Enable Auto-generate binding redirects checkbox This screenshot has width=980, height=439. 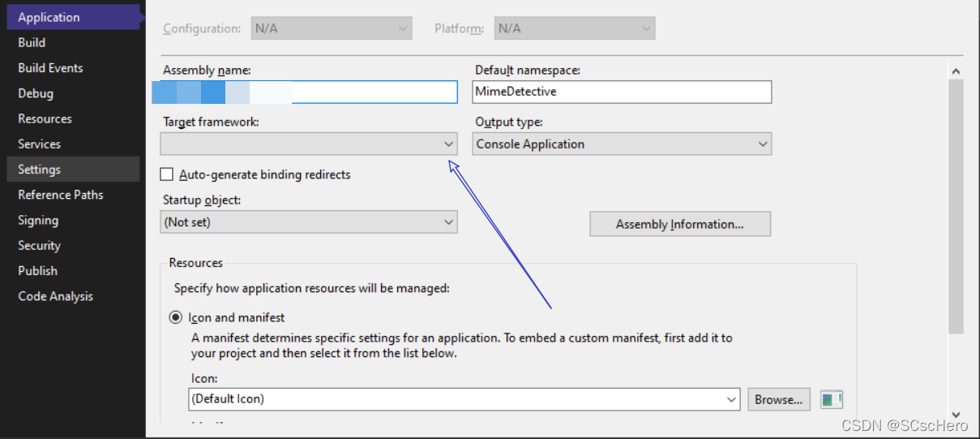tap(167, 174)
